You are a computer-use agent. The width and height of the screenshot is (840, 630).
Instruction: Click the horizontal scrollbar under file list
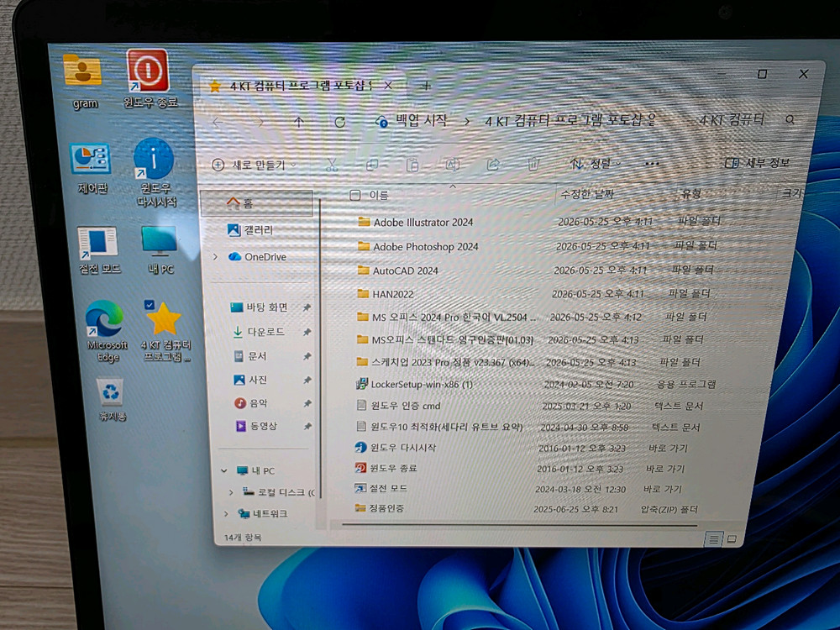[518, 525]
